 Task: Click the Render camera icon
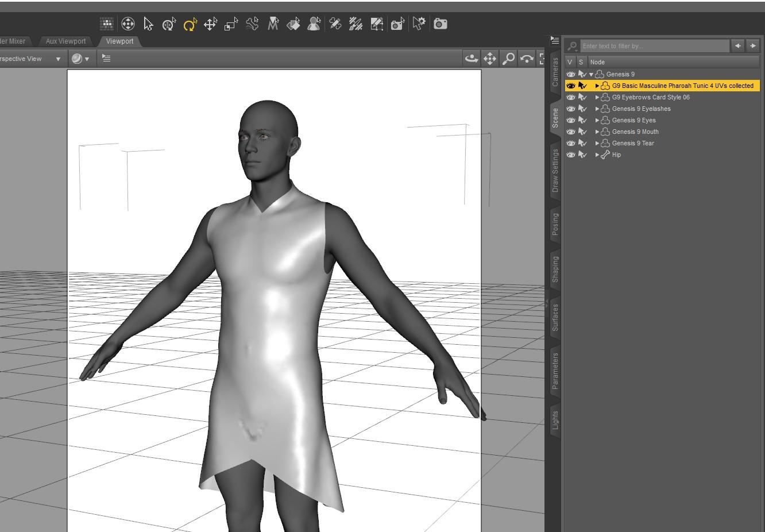click(441, 24)
